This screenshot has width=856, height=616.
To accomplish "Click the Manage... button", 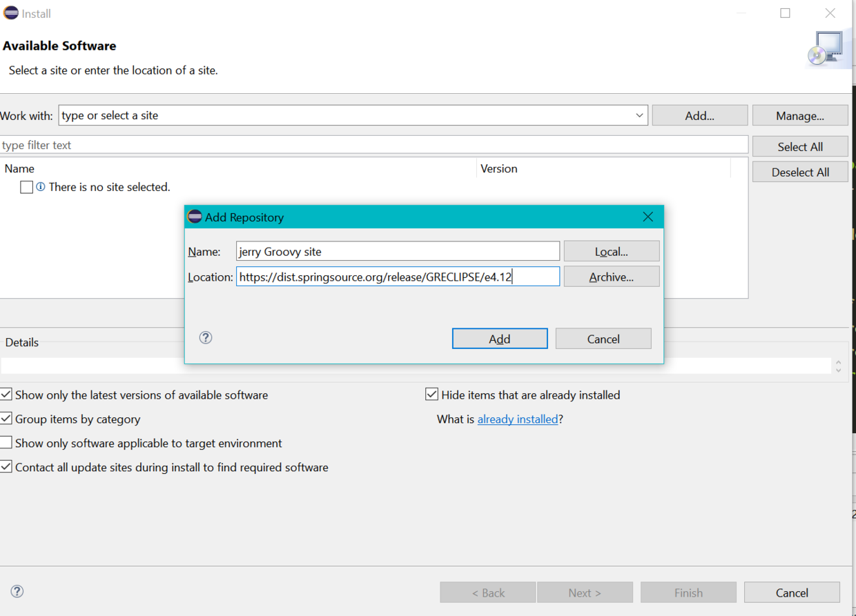I will pos(800,115).
